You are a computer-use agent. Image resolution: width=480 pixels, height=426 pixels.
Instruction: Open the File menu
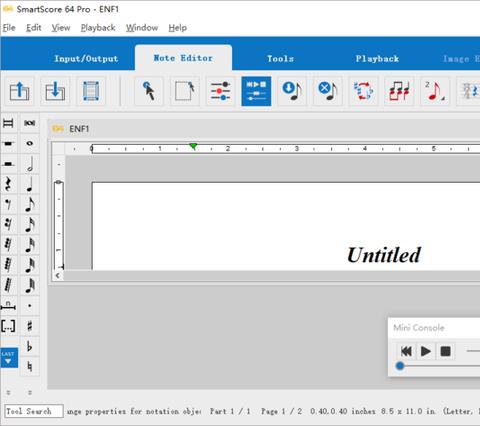[x=9, y=28]
